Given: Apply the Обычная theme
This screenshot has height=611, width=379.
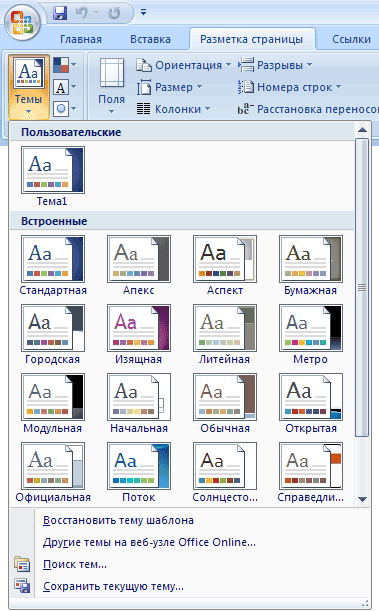Looking at the screenshot, I should (225, 403).
